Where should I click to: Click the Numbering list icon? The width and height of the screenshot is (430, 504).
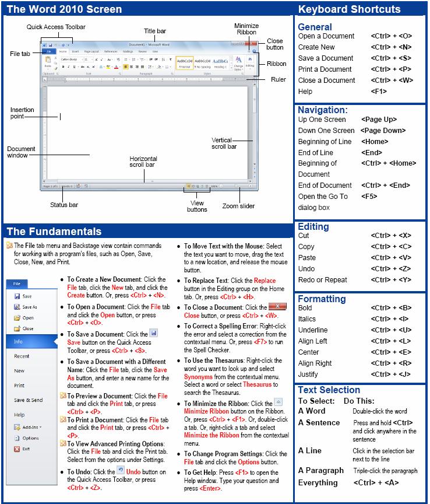(133, 60)
